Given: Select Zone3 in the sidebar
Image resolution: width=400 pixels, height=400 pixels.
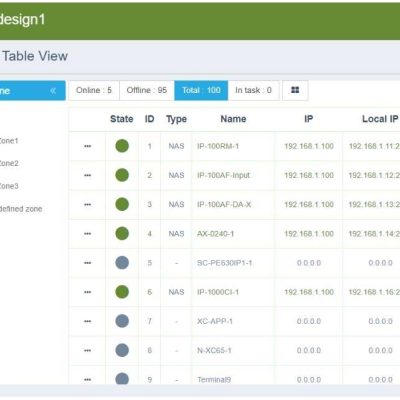Looking at the screenshot, I should point(8,186).
